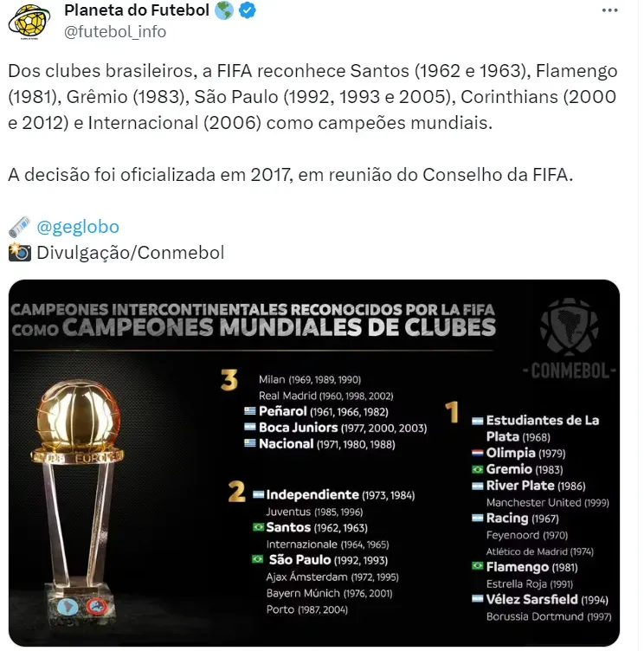Click the golden number 3 in the image
The image size is (644, 651).
(229, 380)
